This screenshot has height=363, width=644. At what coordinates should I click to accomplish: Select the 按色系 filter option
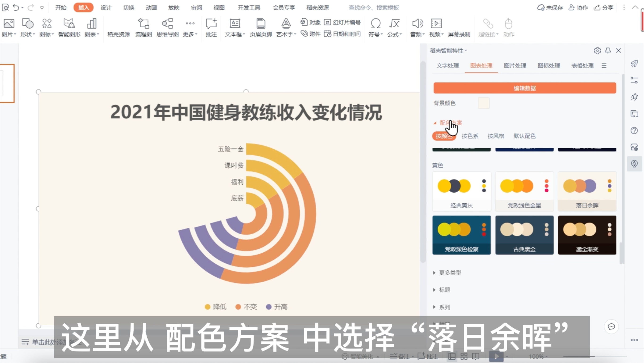pos(470,136)
